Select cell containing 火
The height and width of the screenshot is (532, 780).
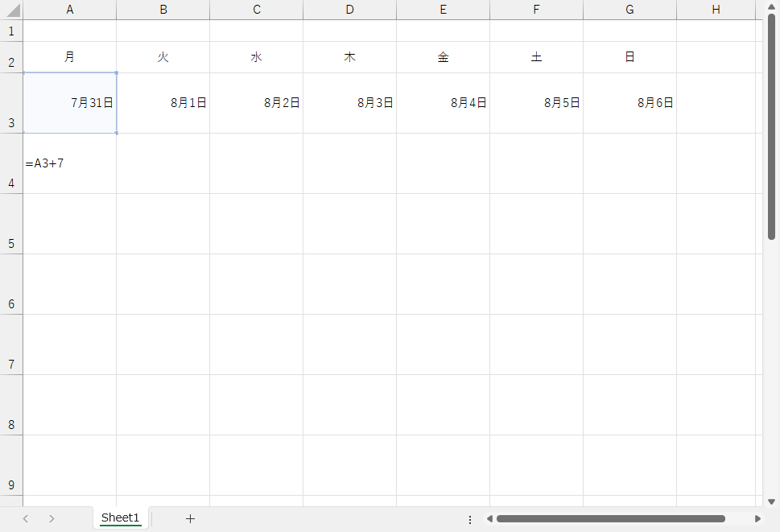(163, 57)
